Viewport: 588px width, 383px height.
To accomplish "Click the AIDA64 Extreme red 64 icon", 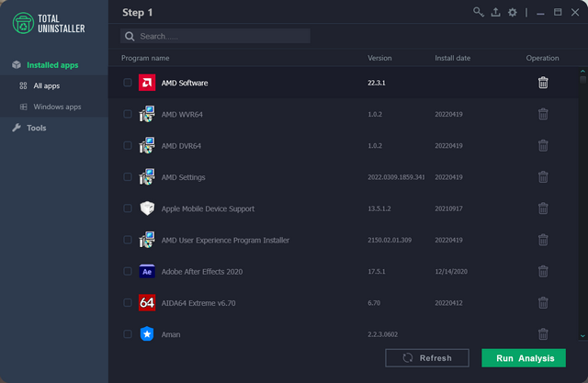I will [147, 302].
